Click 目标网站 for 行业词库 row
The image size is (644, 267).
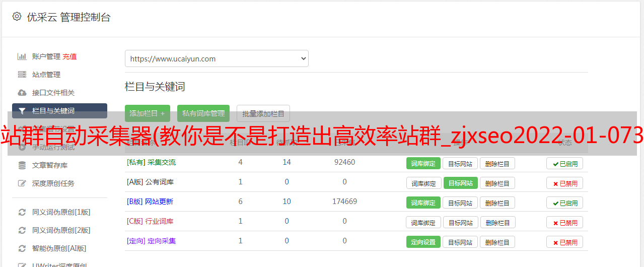click(x=461, y=222)
